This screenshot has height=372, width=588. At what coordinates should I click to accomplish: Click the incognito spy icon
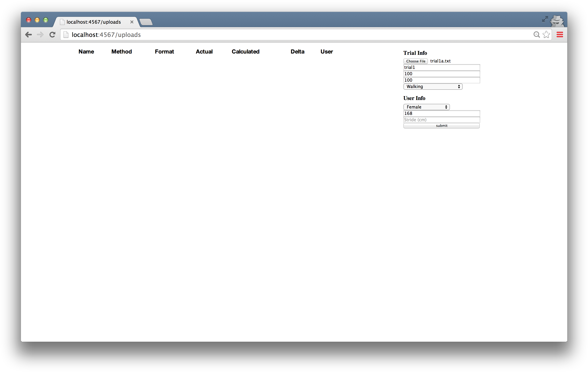pos(557,21)
